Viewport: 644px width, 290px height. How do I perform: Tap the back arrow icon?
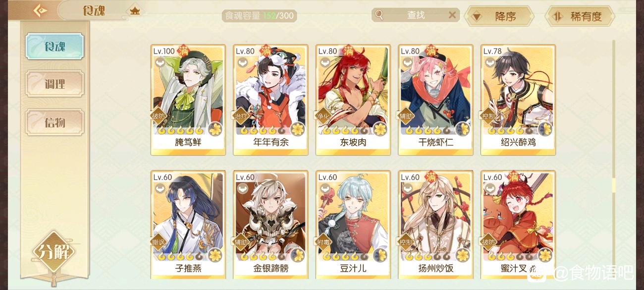point(40,10)
